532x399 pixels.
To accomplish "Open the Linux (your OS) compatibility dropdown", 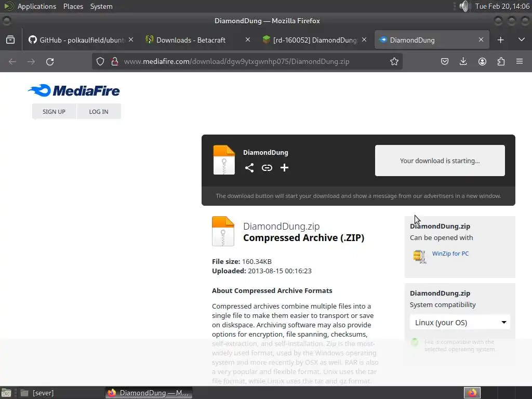I will point(460,322).
